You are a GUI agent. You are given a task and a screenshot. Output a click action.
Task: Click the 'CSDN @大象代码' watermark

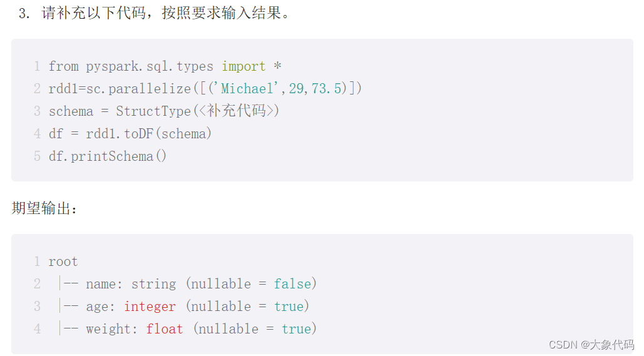591,345
